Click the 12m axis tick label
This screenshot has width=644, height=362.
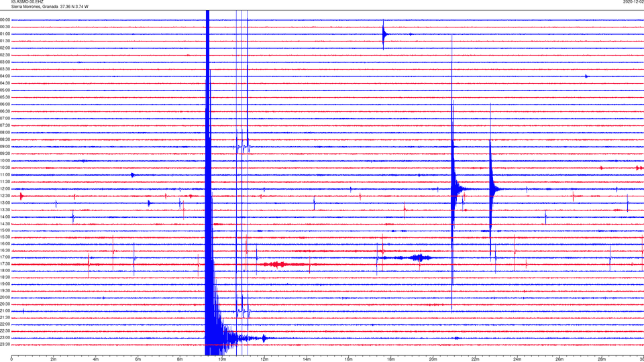coord(264,359)
